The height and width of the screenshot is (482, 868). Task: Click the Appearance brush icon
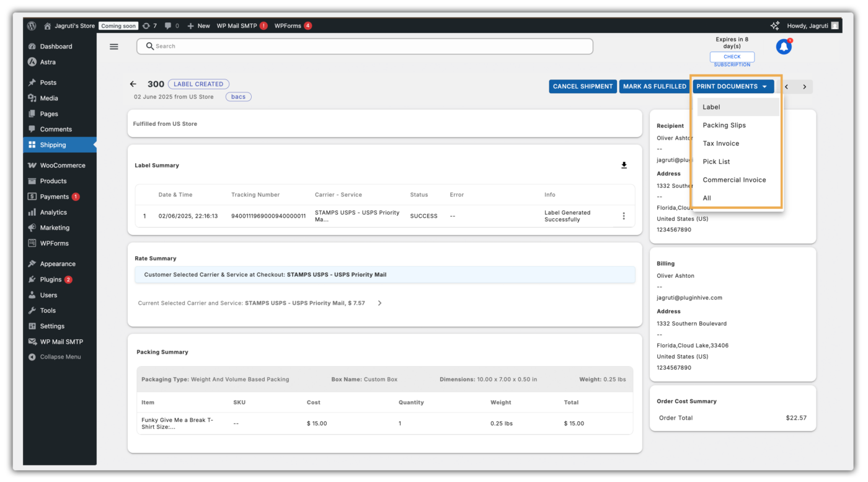tap(32, 264)
